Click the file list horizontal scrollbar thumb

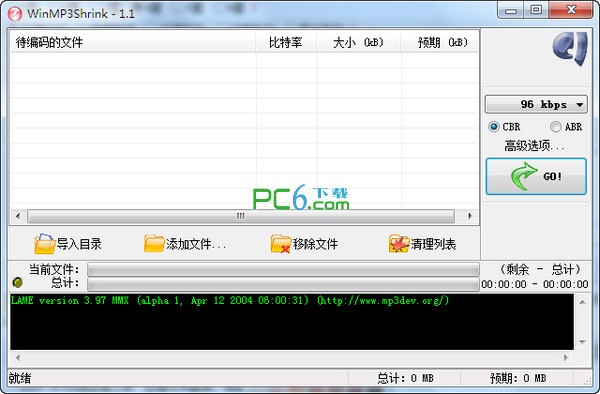click(x=241, y=216)
